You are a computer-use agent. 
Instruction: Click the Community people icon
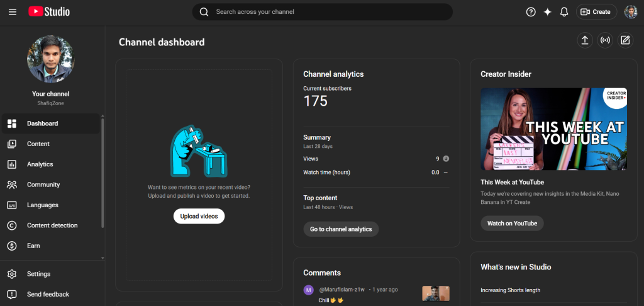click(12, 184)
